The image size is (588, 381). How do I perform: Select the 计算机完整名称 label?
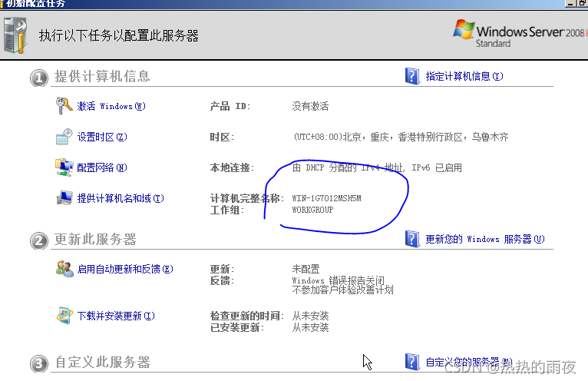[x=246, y=198]
